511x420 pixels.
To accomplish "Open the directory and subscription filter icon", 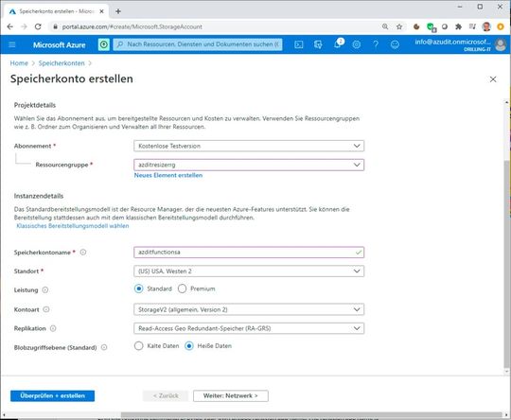I will tap(318, 44).
